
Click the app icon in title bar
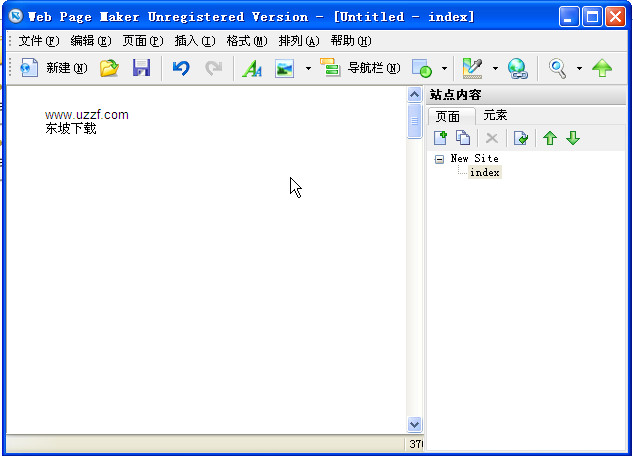tap(16, 17)
